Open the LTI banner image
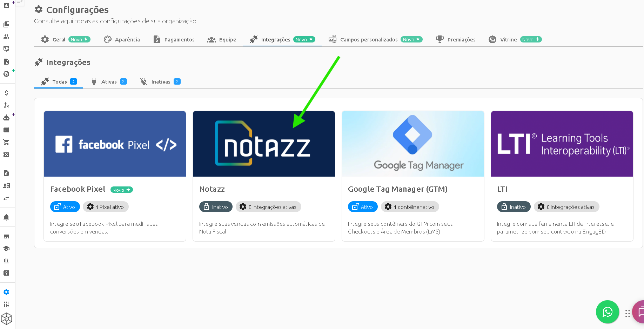 pyautogui.click(x=562, y=144)
